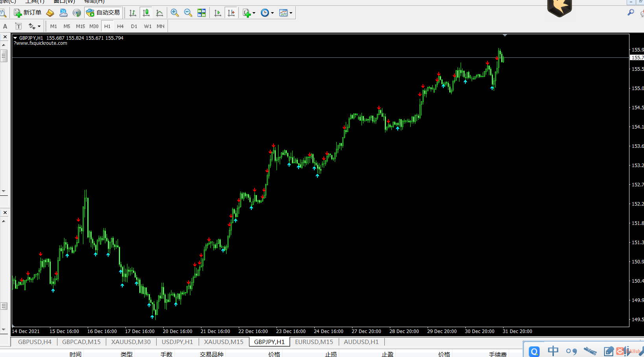This screenshot has width=644, height=357.
Task: Open the cloud/VPS hosting toolbar icon
Action: [x=63, y=13]
